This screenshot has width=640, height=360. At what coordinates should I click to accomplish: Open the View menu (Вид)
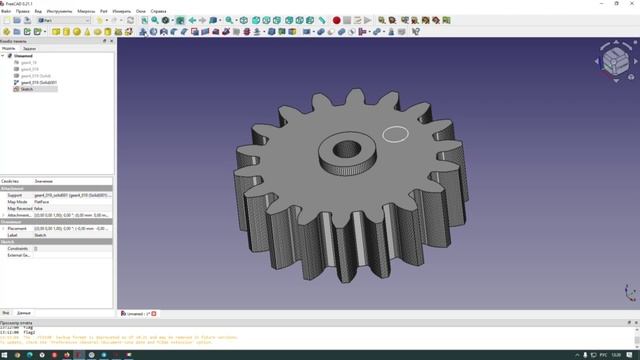pos(38,11)
